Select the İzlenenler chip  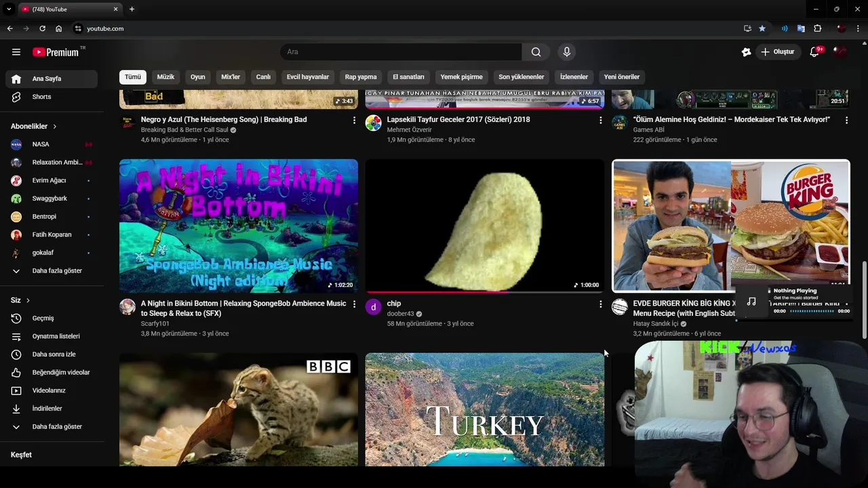[x=574, y=77]
